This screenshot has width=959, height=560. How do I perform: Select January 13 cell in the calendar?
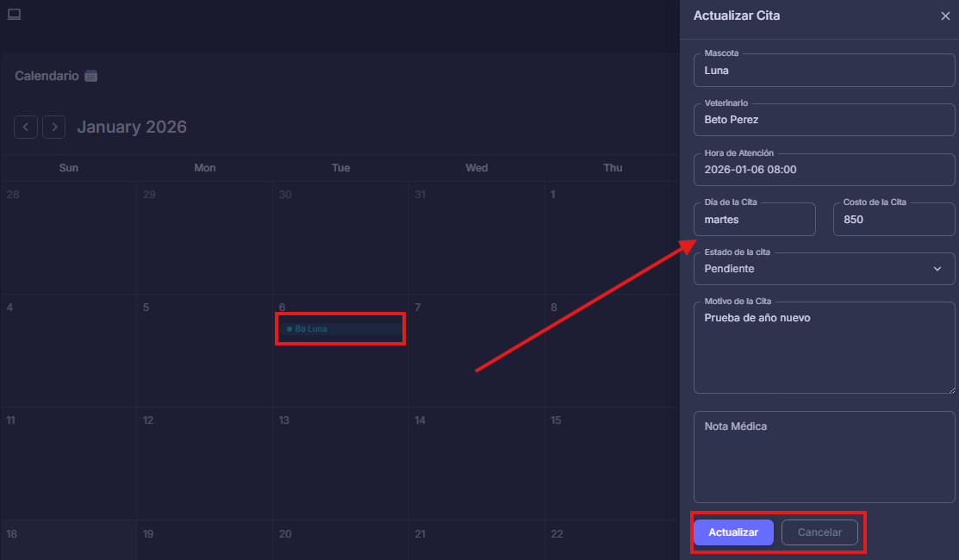click(340, 464)
